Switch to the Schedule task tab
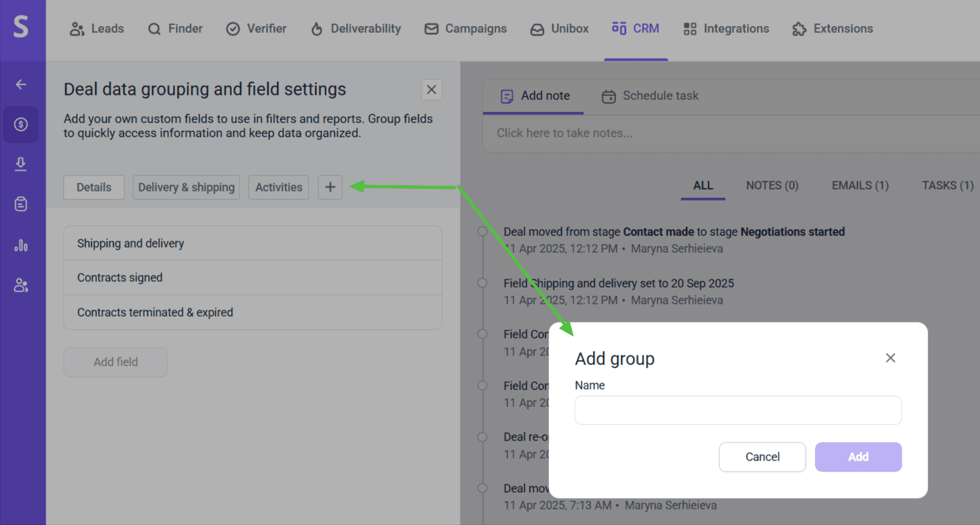This screenshot has width=980, height=525. point(650,96)
